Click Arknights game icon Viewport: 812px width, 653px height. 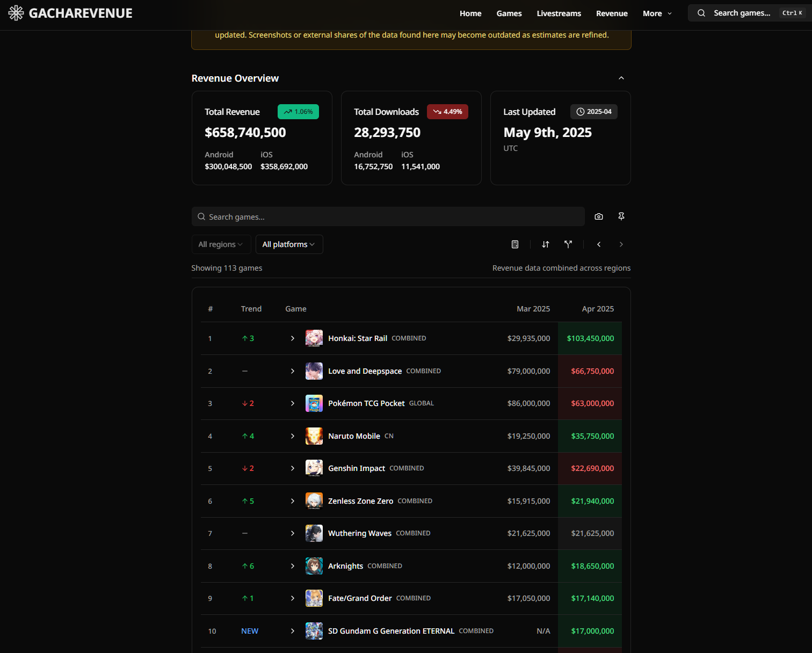[x=314, y=566]
